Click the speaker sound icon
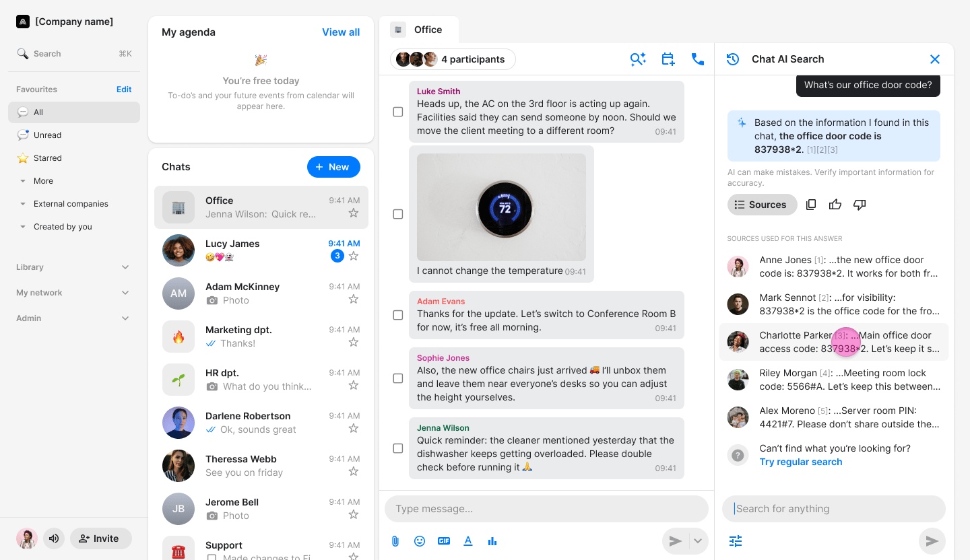This screenshot has width=970, height=560. point(54,538)
